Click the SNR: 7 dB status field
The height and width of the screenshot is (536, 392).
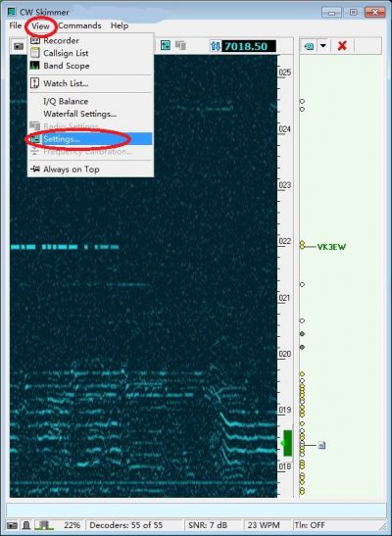(208, 525)
